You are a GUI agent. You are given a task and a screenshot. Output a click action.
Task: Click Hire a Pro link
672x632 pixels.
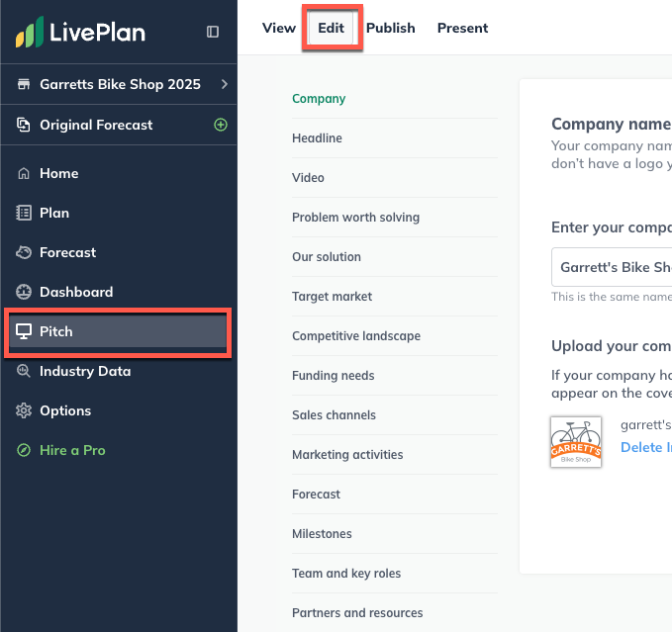[72, 450]
